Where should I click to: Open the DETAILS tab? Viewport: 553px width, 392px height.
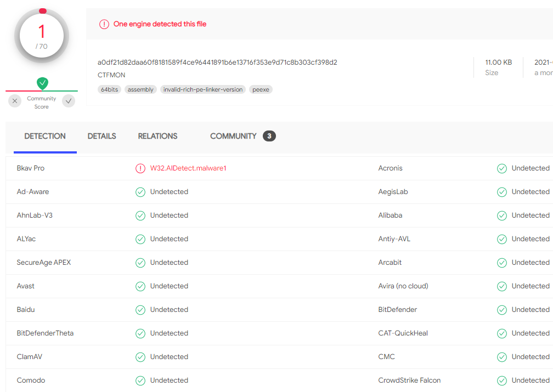(101, 137)
